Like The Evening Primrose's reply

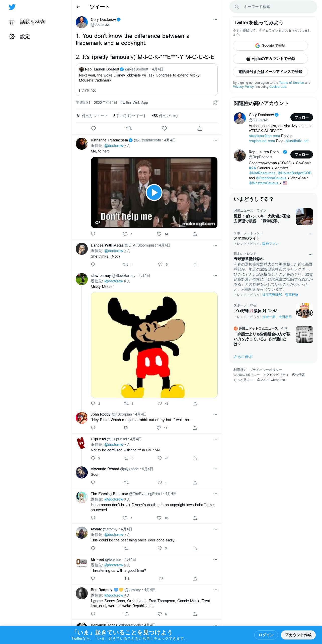[x=159, y=518]
